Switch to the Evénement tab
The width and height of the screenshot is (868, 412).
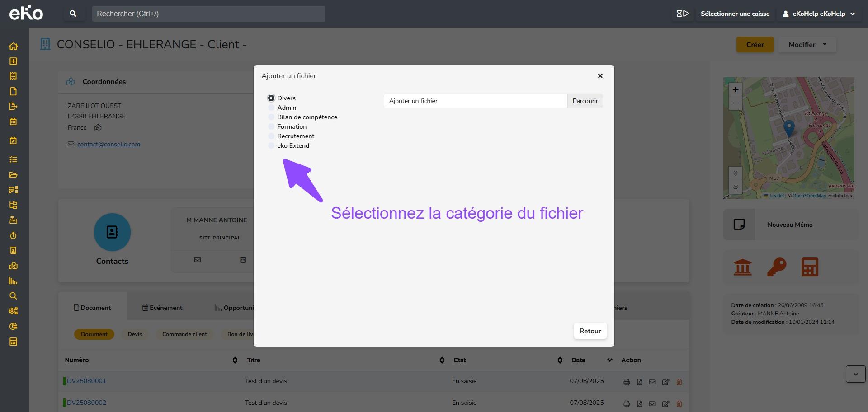tap(162, 308)
